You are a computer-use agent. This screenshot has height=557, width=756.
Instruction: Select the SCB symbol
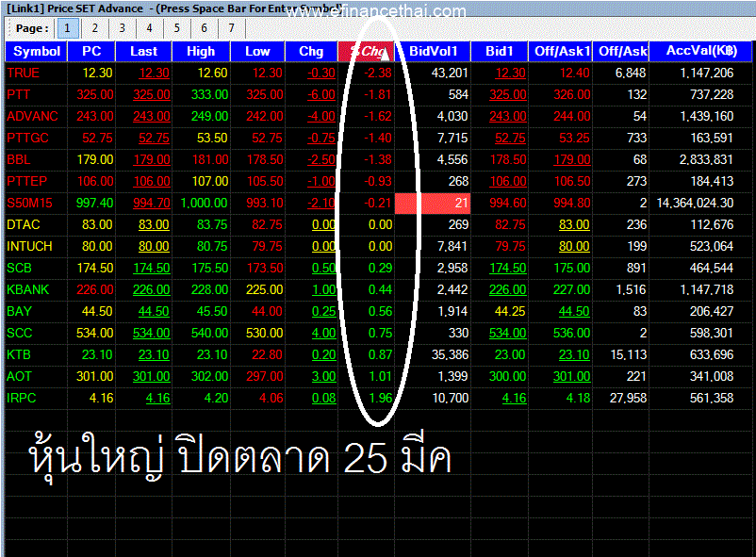pos(19,268)
